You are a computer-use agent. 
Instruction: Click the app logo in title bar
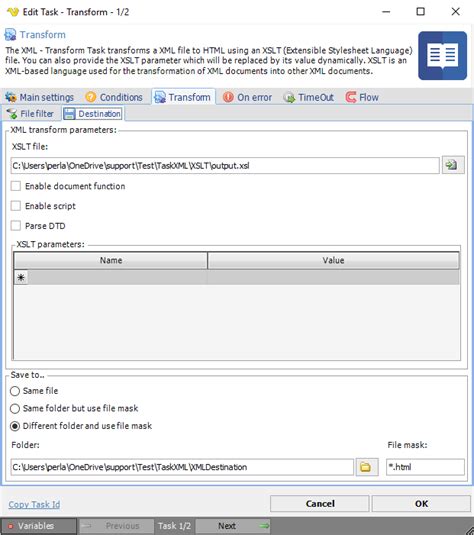point(13,12)
